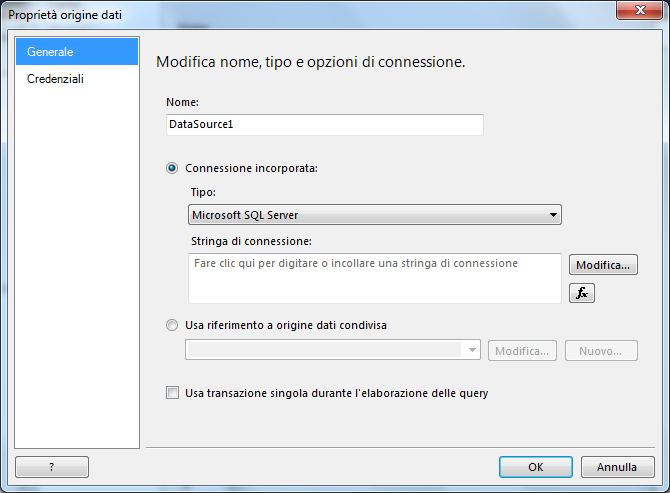Open the expression editor fx button
This screenshot has width=670, height=493.
pos(582,293)
